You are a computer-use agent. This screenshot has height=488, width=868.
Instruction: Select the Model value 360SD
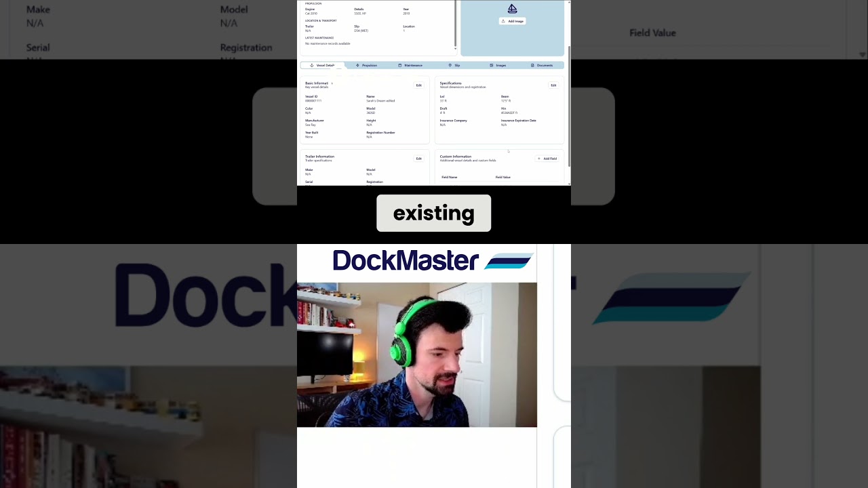(x=371, y=113)
